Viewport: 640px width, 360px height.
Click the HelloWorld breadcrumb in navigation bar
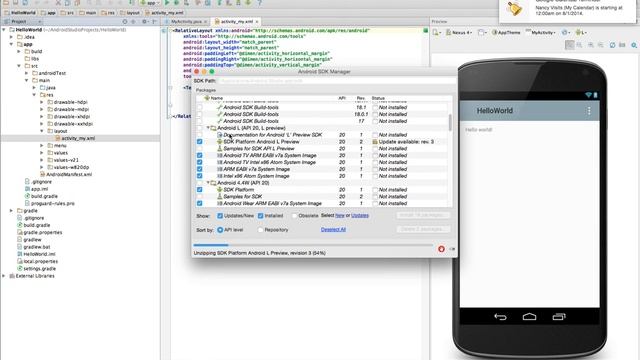pyautogui.click(x=20, y=13)
